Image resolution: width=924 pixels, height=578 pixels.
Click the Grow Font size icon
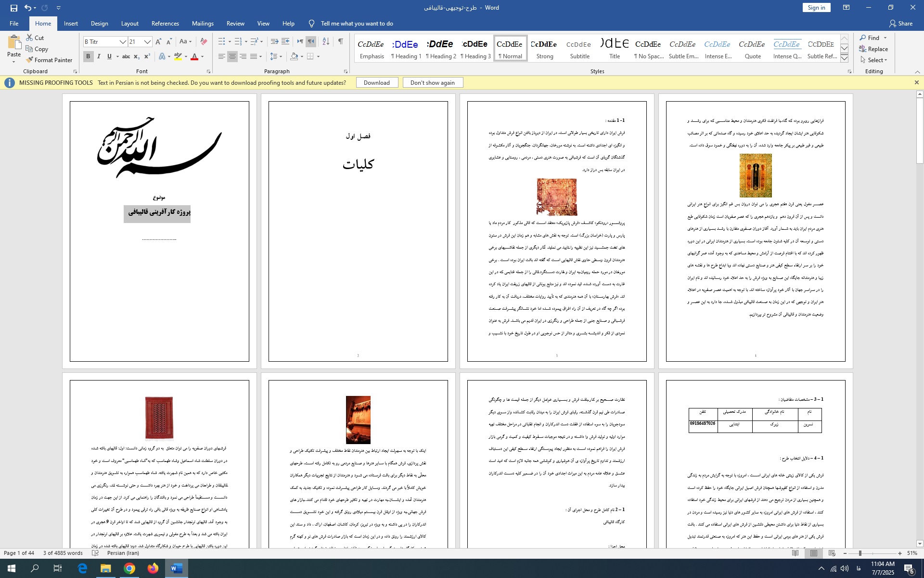[x=158, y=42]
